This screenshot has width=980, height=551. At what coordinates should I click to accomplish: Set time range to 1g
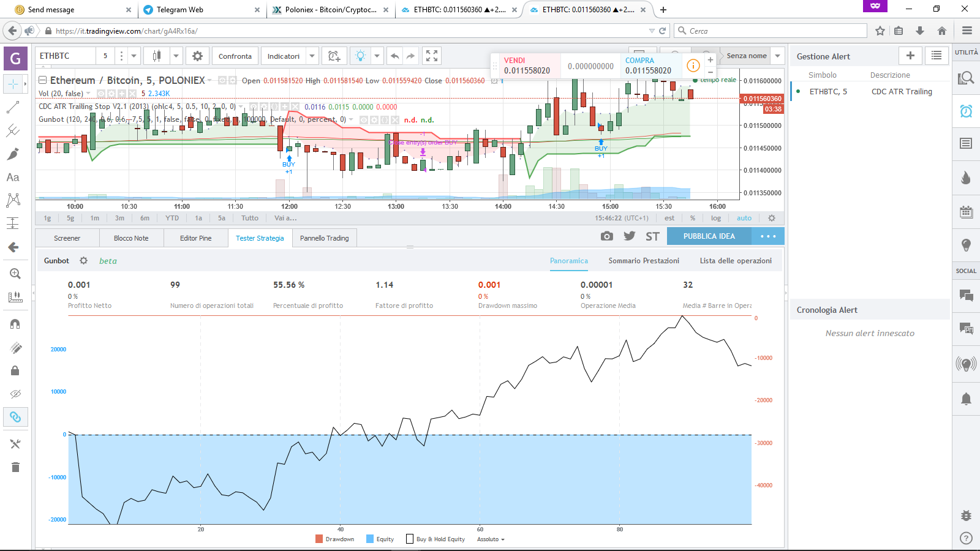tap(47, 218)
